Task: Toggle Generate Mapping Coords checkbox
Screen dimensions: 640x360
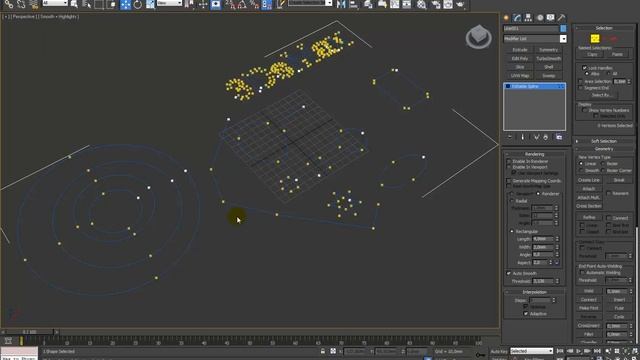Action: point(509,180)
